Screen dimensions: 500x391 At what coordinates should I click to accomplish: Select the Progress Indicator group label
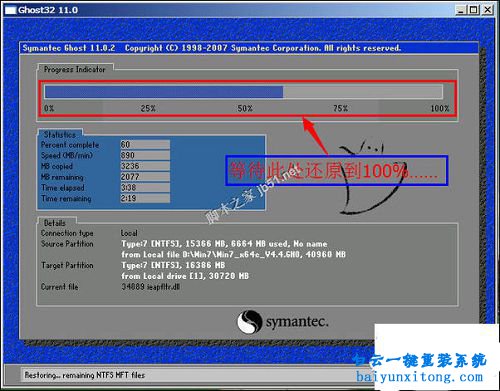click(75, 69)
